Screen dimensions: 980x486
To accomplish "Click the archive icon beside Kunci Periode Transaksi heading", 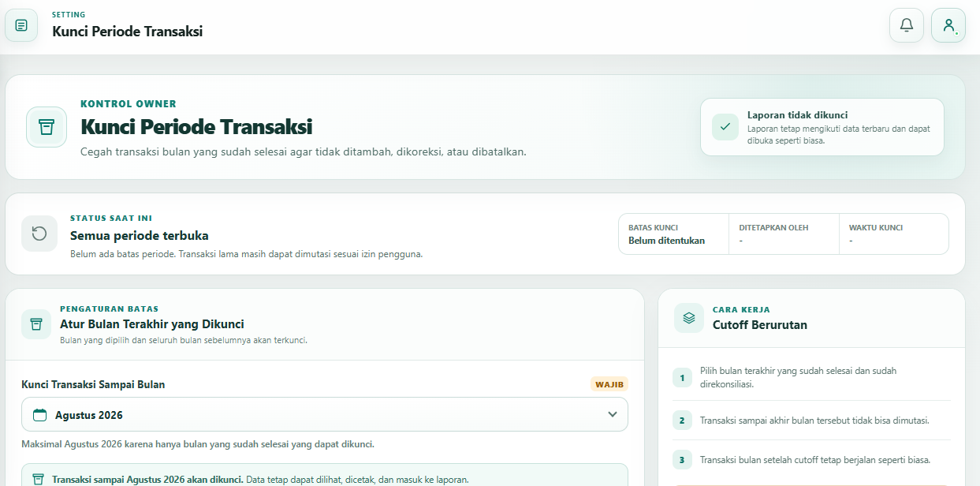I will tap(47, 127).
